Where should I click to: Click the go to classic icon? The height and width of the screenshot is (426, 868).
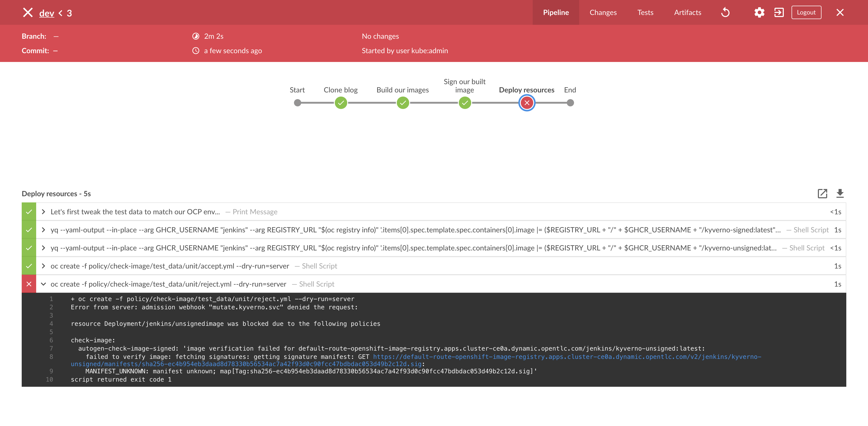pyautogui.click(x=779, y=12)
